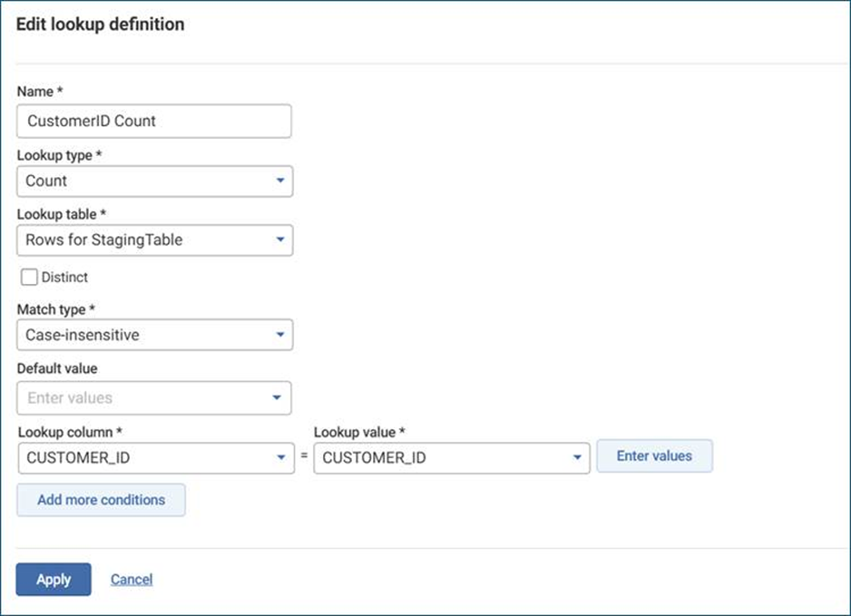This screenshot has width=851, height=616.
Task: Click the Lookup table dropdown arrow
Action: coord(279,240)
